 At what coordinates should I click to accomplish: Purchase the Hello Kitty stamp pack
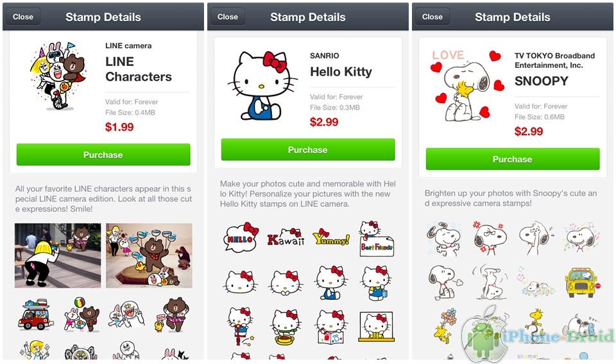pyautogui.click(x=308, y=149)
